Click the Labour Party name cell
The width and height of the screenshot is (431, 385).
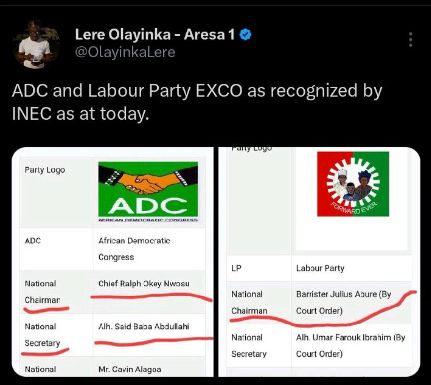(x=352, y=268)
